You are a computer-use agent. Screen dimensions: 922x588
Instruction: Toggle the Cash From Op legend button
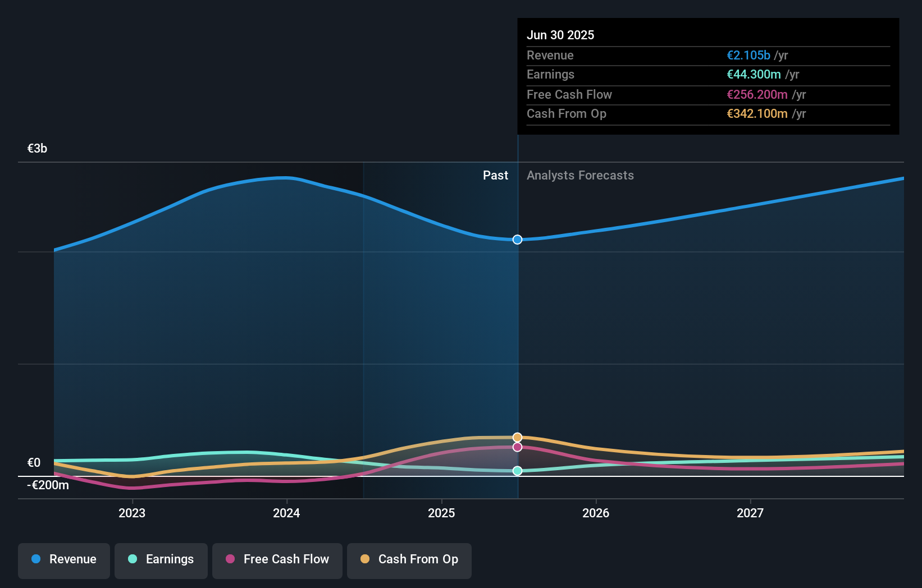[409, 559]
